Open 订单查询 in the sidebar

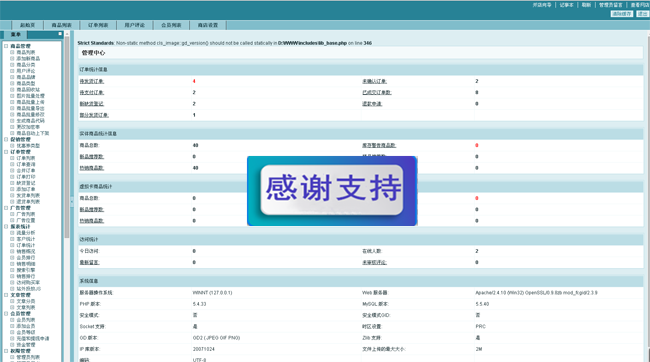26,164
